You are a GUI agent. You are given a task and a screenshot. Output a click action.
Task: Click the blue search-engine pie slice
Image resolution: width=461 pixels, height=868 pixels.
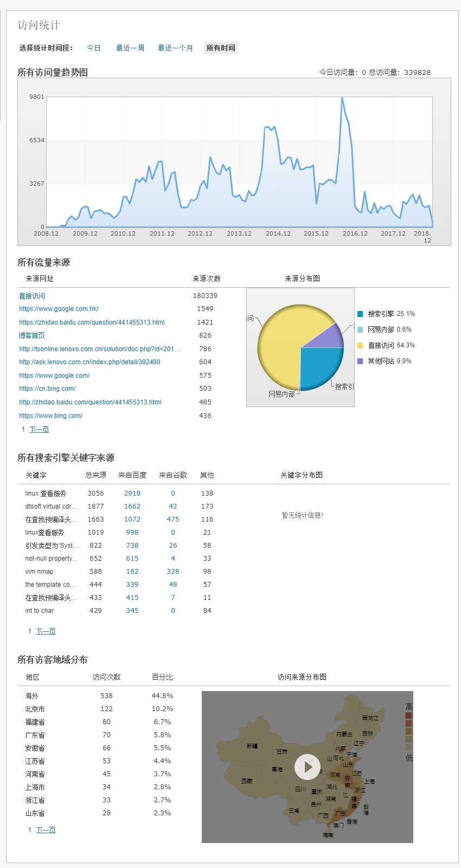pyautogui.click(x=320, y=366)
